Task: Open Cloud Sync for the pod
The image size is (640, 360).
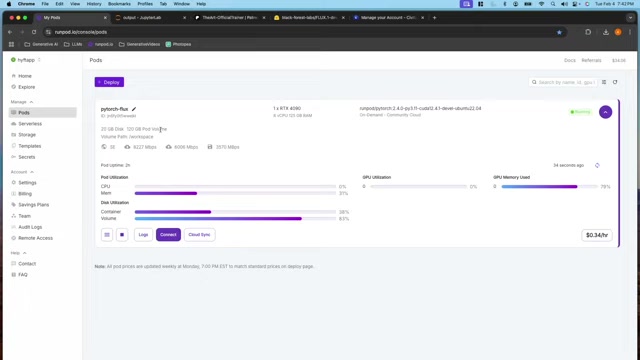Action: tap(199, 235)
